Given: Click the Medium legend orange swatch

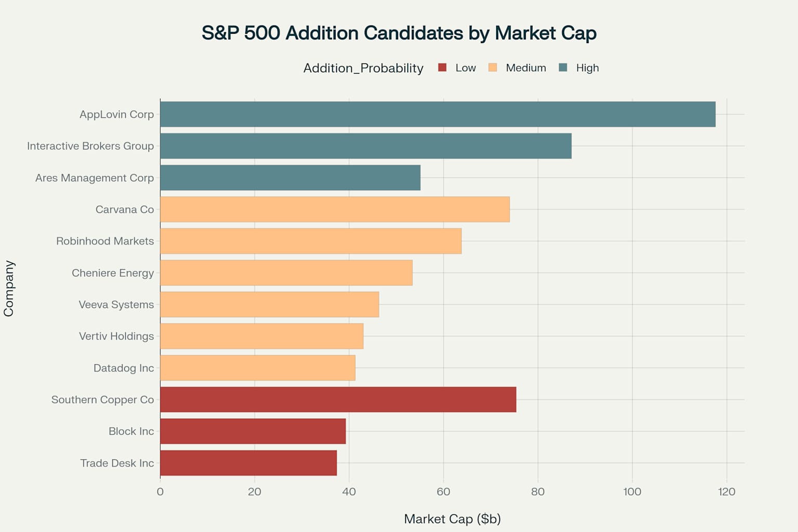Looking at the screenshot, I should point(493,68).
